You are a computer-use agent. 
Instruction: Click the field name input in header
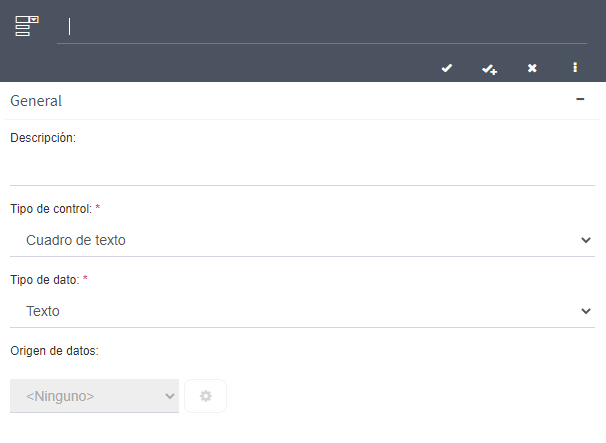point(322,27)
